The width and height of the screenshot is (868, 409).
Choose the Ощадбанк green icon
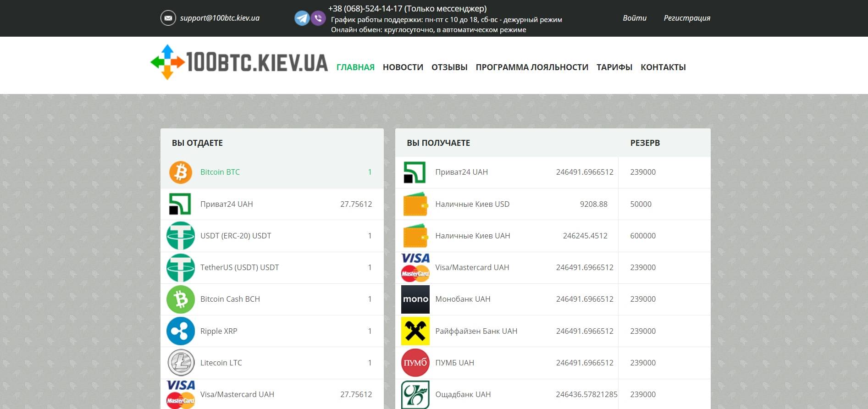tap(415, 394)
